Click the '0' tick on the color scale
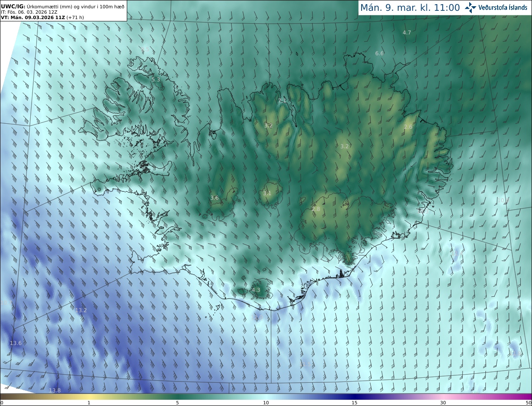The image size is (532, 406). [2, 403]
